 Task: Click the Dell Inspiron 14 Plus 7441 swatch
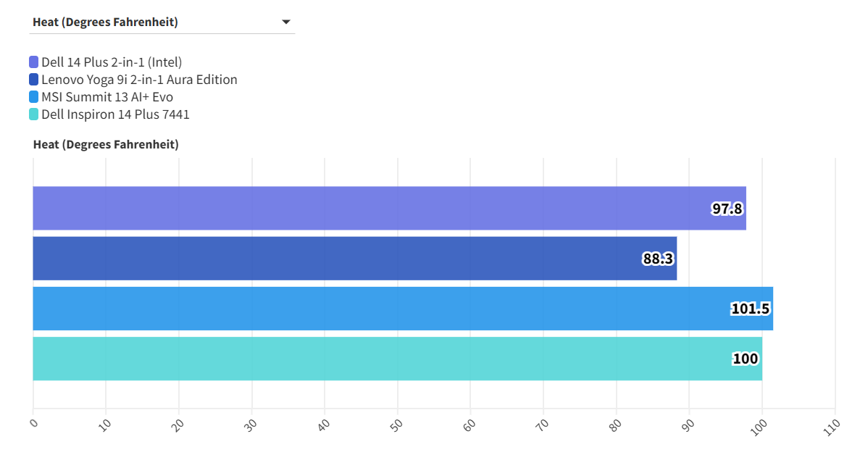(34, 114)
